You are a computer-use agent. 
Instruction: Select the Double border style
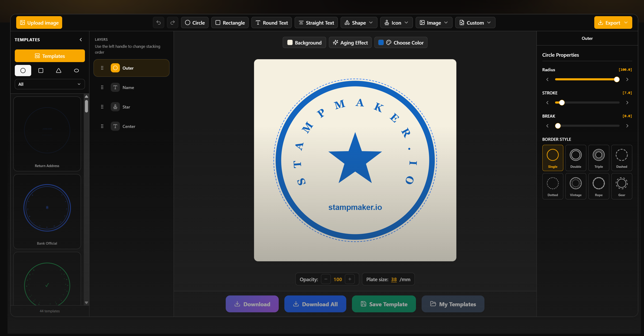(x=575, y=158)
